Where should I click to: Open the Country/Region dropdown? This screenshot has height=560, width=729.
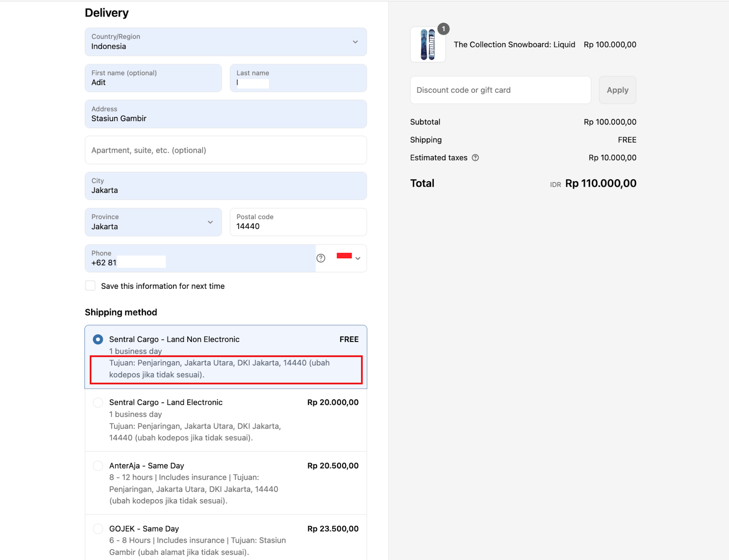[x=226, y=42]
